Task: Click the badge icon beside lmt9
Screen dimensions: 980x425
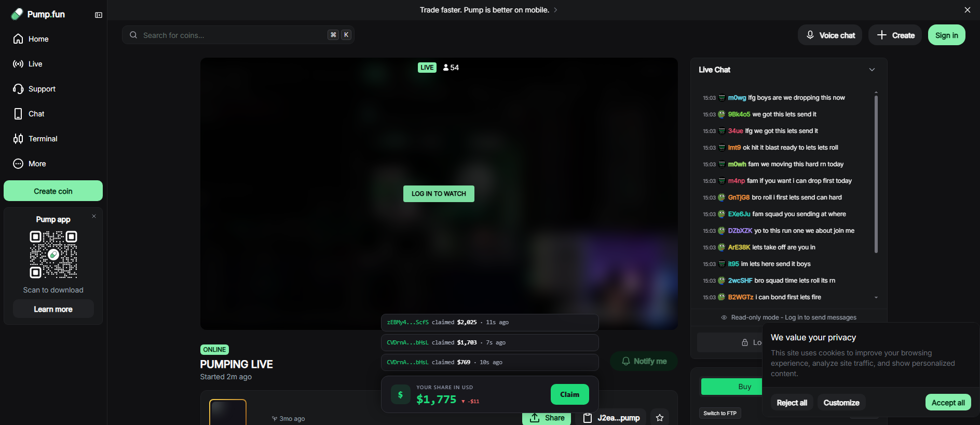Action: coord(722,148)
